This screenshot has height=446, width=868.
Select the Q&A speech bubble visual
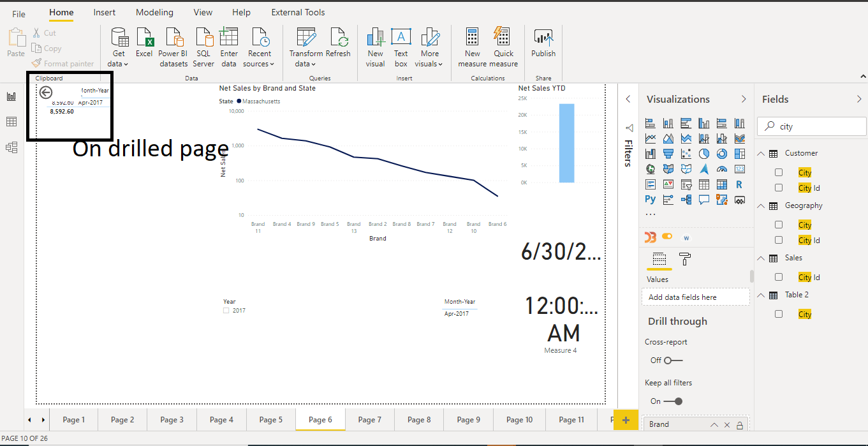coord(704,200)
